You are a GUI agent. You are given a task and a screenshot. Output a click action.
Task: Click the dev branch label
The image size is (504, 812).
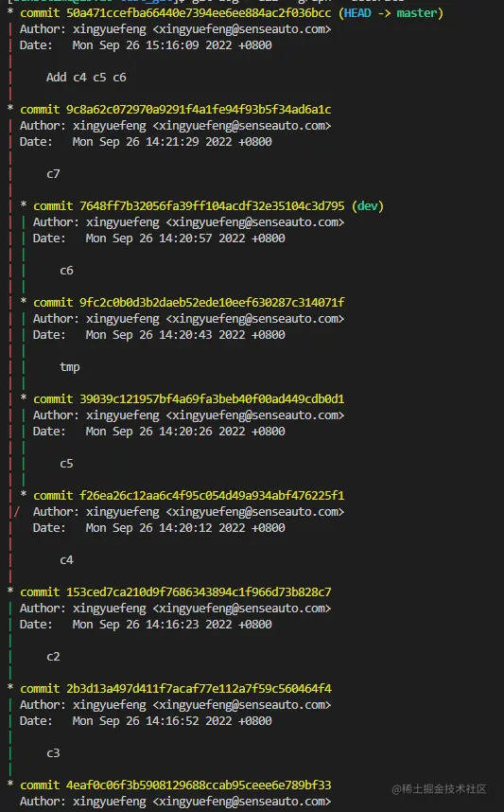pos(368,206)
